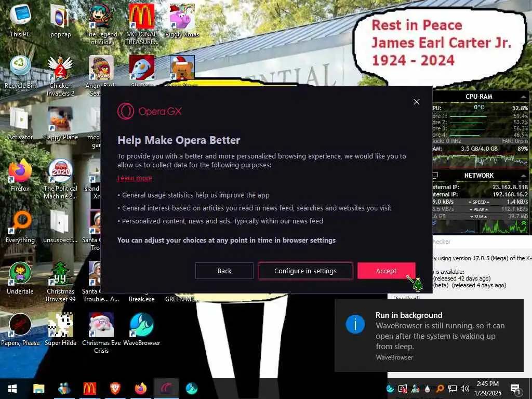Open the Action Center notifications icon
This screenshot has width=532, height=399.
pos(515,389)
